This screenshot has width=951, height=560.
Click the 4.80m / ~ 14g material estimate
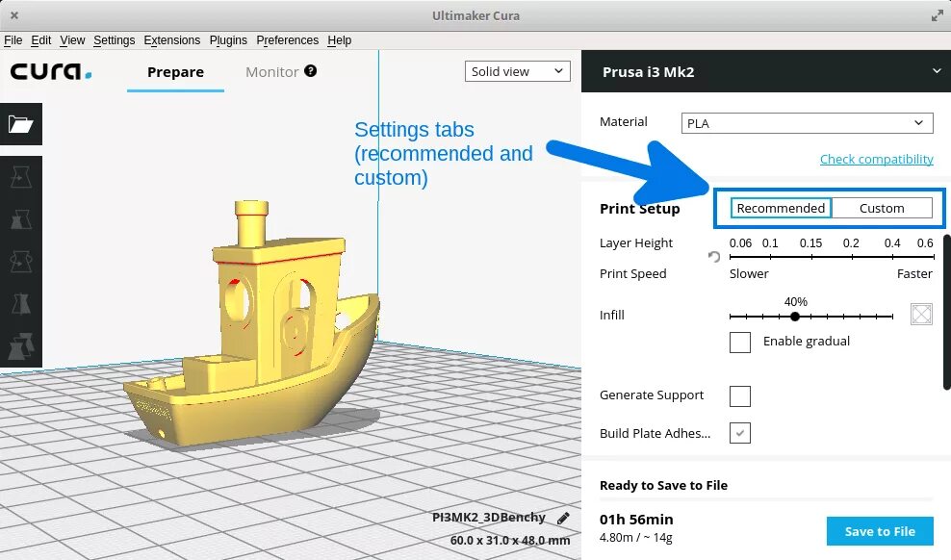635,537
